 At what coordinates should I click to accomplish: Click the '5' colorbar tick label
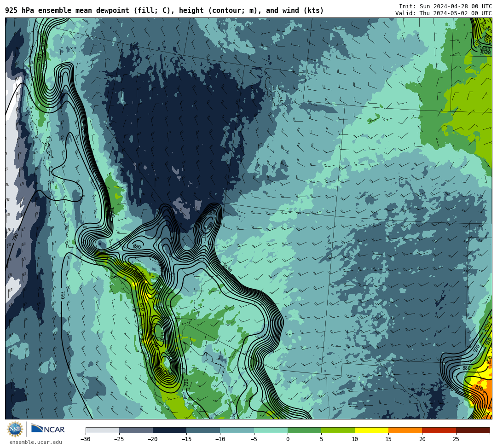tap(321, 439)
